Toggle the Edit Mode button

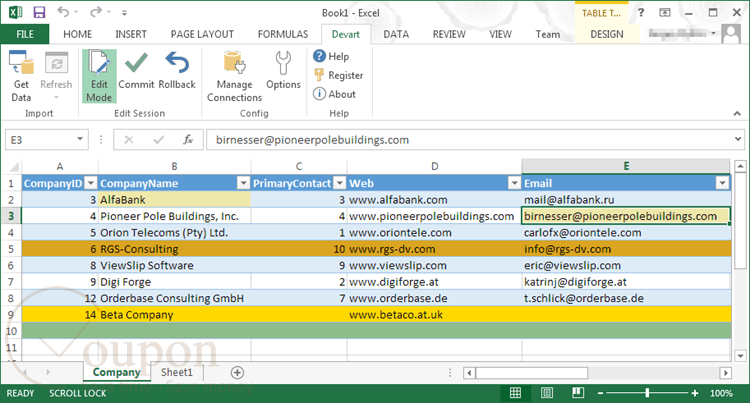[99, 76]
